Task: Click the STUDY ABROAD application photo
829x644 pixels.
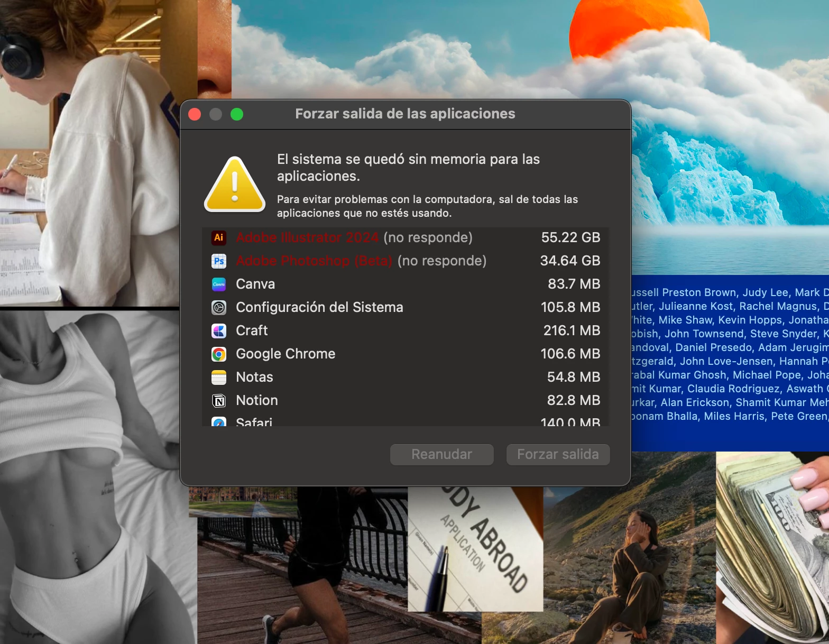Action: [475, 549]
